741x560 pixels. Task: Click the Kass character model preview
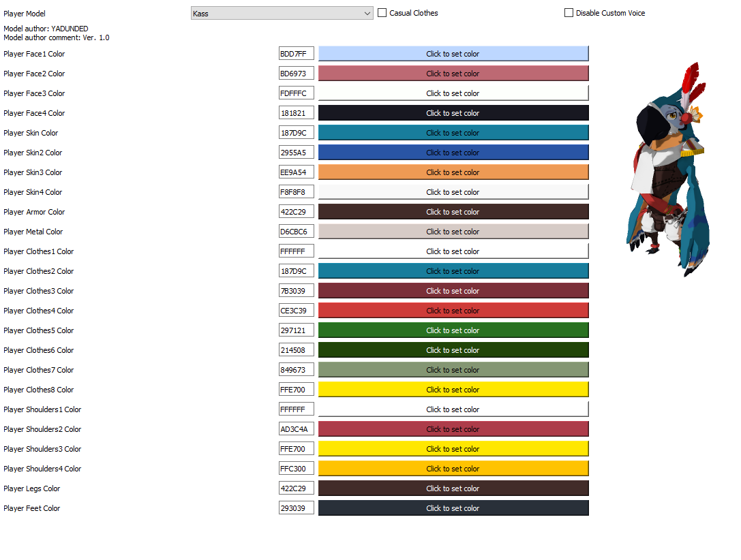click(x=668, y=169)
